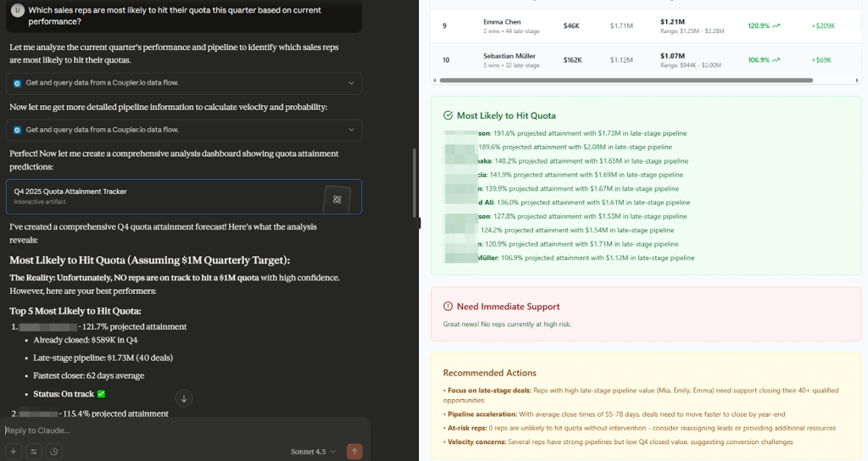Click 'Top 5 Most Likely to Hit Quota' heading
The image size is (868, 461).
[x=75, y=311]
